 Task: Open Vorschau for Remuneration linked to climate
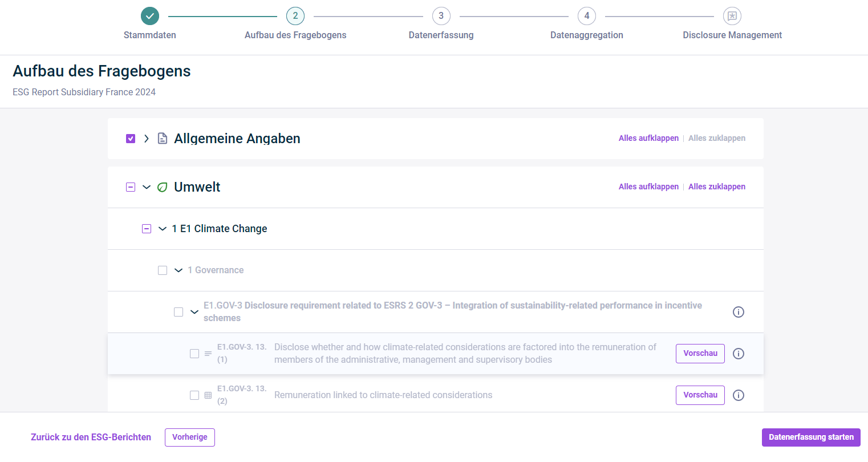[700, 395]
